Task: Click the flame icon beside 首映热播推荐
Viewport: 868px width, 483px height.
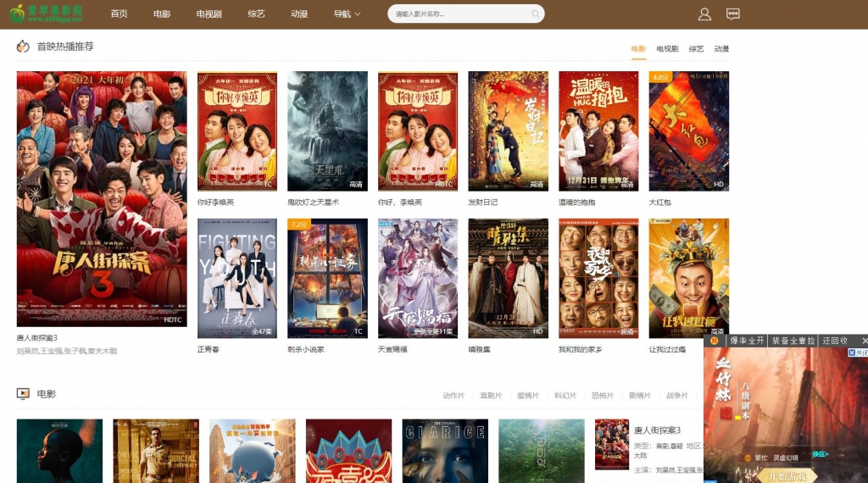Action: 23,47
